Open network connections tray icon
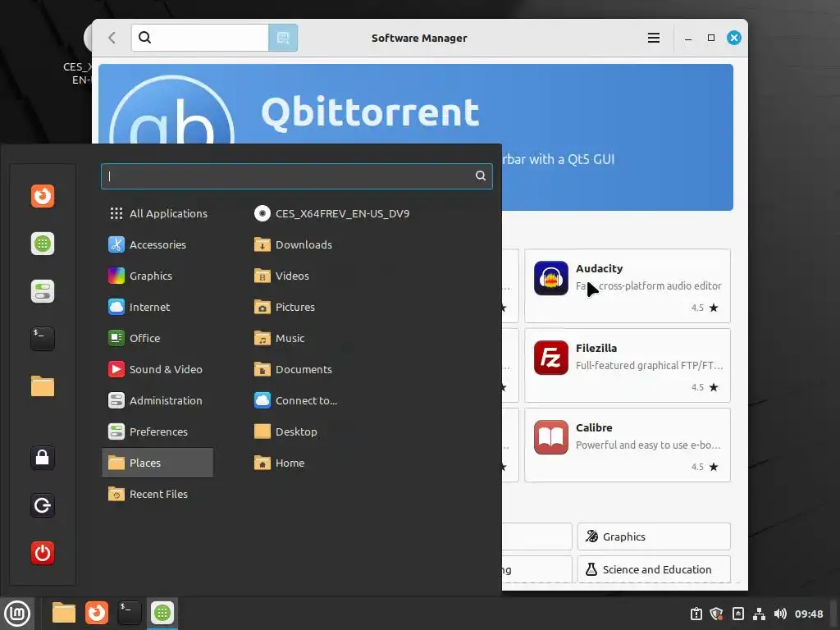The image size is (840, 630). tap(759, 614)
